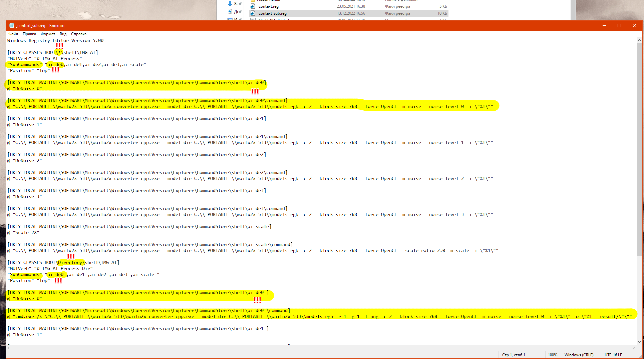This screenshot has width=644, height=359.
Task: Click the key line ending in "ai_de2\command]"
Action: coord(147,173)
